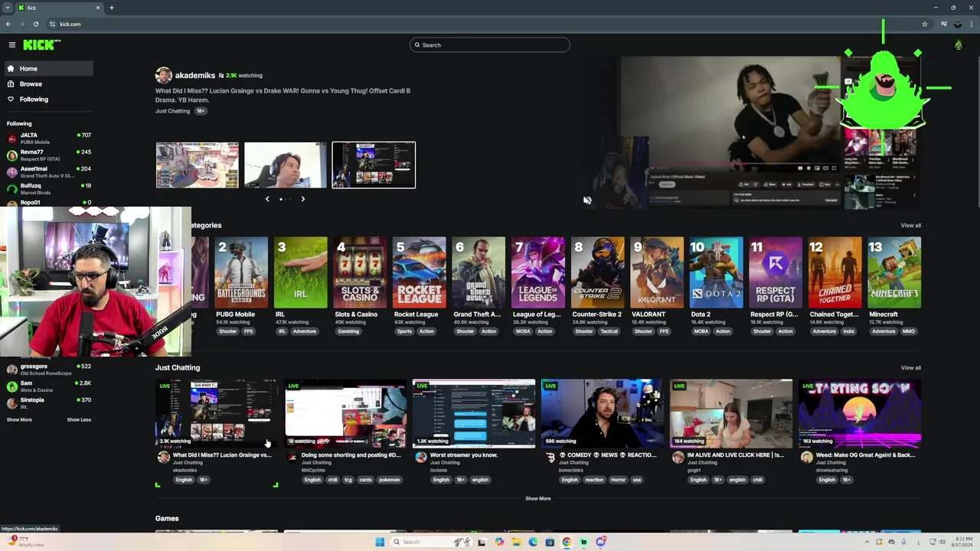
Task: Open JALTA in followed channels
Action: tap(49, 138)
